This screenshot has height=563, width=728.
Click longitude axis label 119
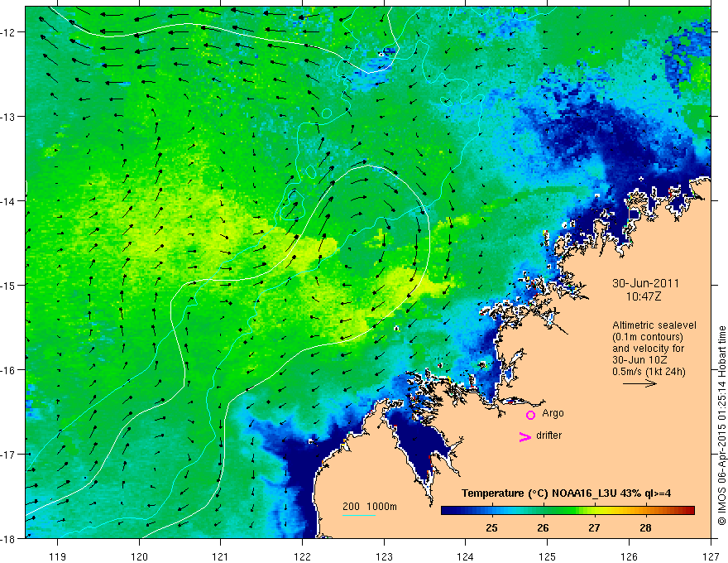click(58, 556)
